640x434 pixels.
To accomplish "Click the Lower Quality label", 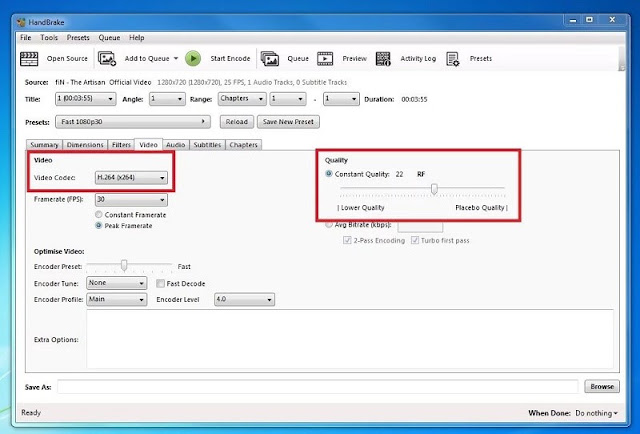I will pos(362,207).
